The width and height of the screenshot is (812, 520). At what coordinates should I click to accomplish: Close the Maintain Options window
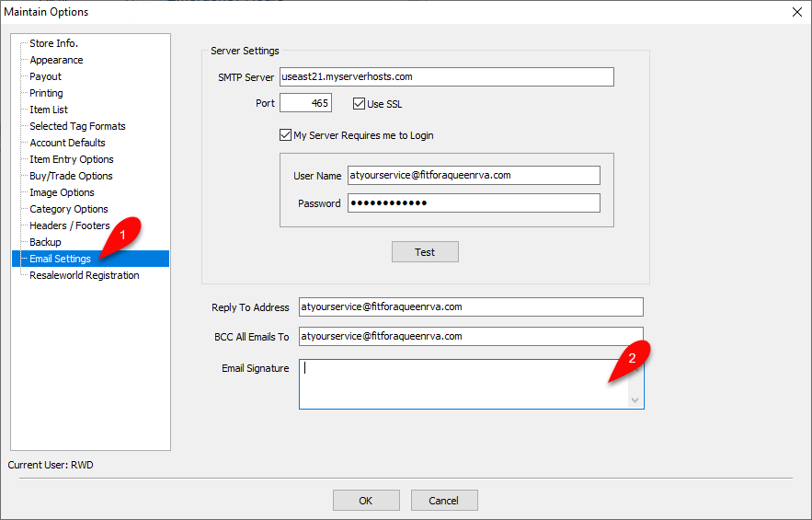(x=797, y=12)
